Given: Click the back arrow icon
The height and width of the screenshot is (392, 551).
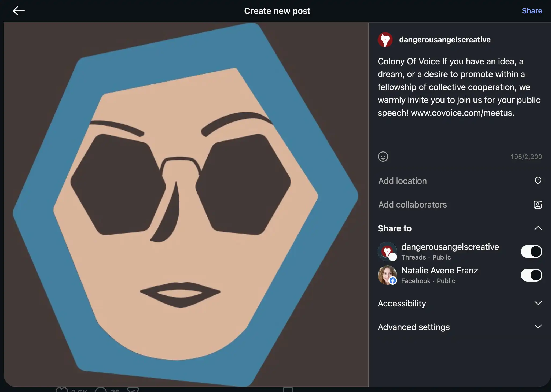Looking at the screenshot, I should point(19,11).
